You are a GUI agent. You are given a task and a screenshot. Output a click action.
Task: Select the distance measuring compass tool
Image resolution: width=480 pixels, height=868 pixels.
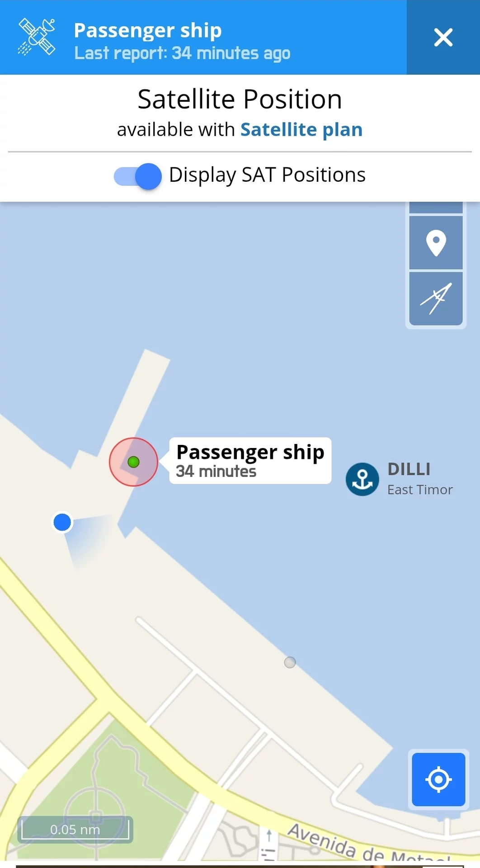[x=436, y=298]
